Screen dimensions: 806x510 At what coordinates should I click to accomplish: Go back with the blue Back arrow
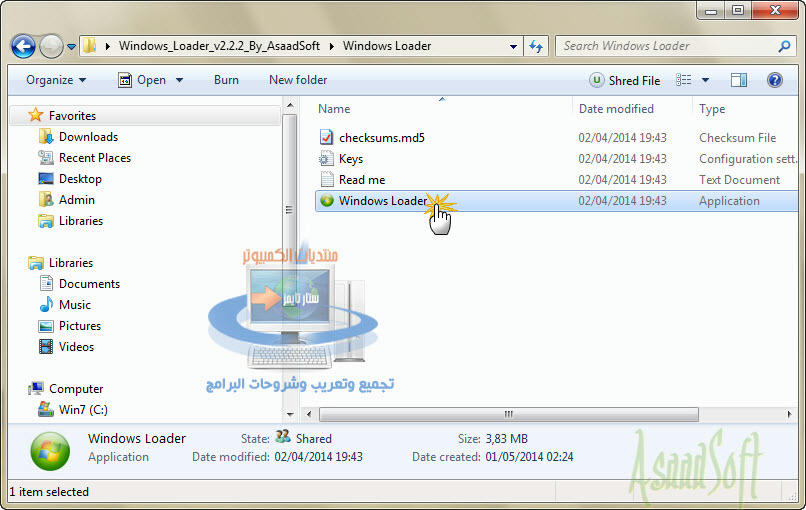tap(23, 47)
